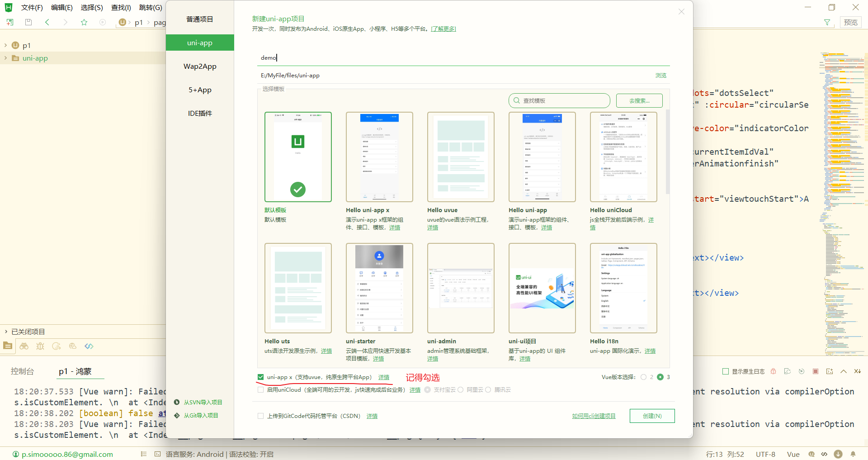Select Alibaba Cloud radio option
Image resolution: width=868 pixels, height=460 pixels.
pos(460,389)
